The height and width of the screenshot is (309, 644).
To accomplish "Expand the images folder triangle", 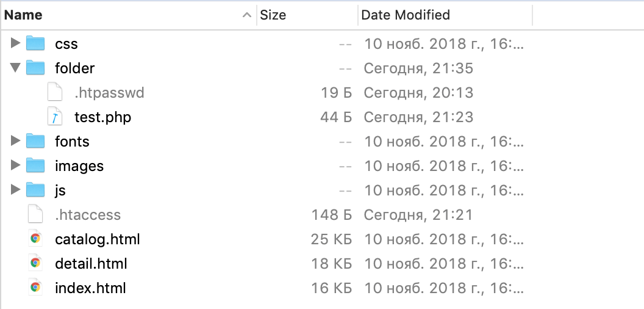I will pyautogui.click(x=15, y=165).
